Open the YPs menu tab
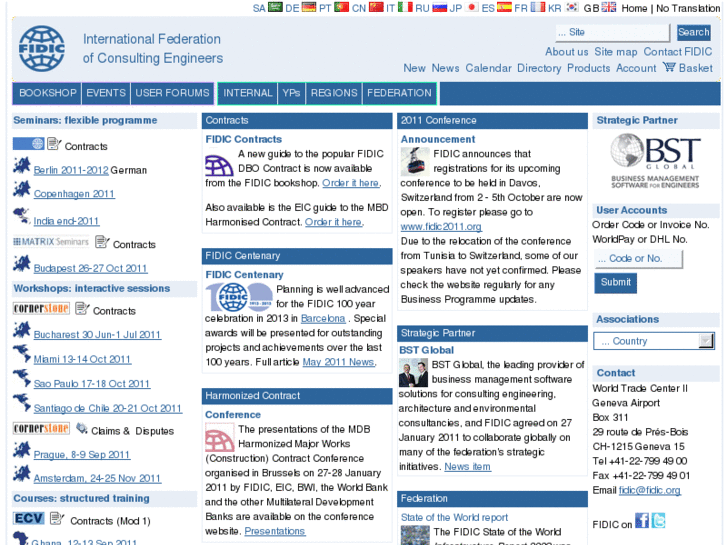 [x=291, y=93]
